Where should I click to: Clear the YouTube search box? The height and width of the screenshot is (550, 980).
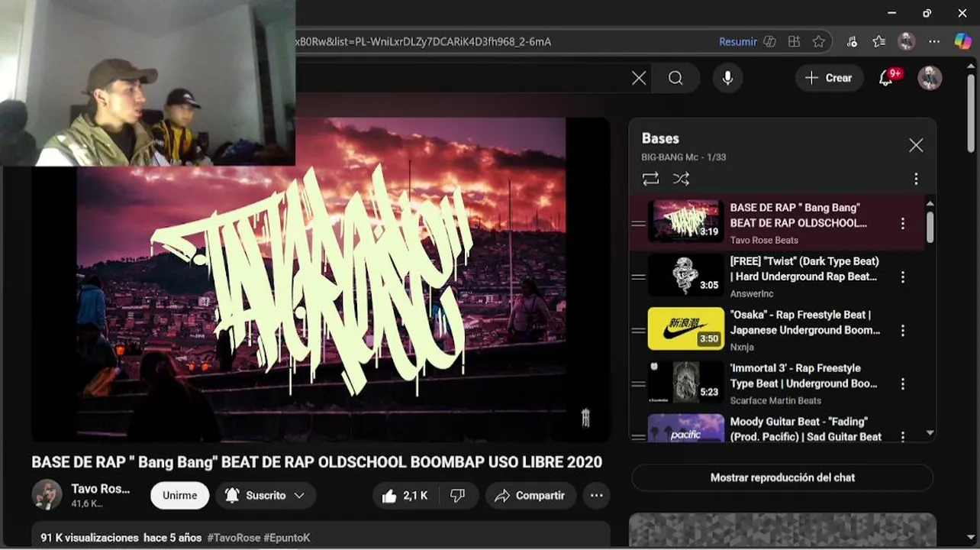tap(639, 78)
